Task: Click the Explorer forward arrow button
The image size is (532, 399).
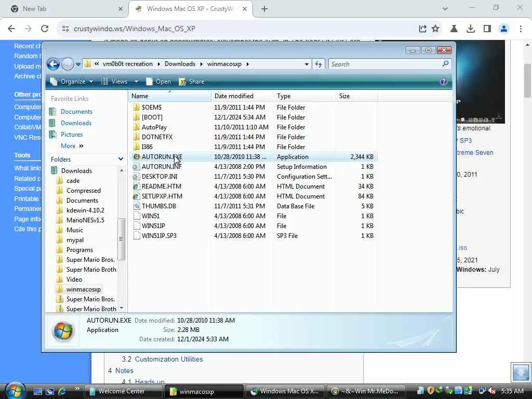Action: 68,64
